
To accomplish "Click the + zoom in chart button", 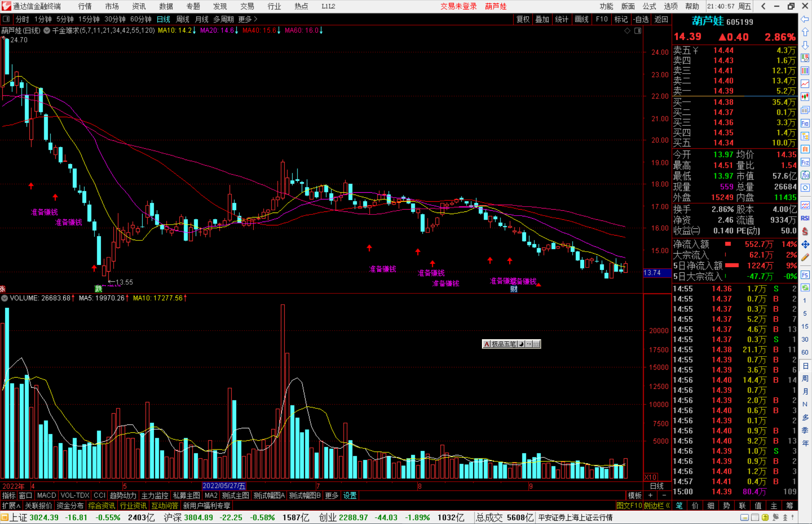I will (651, 495).
